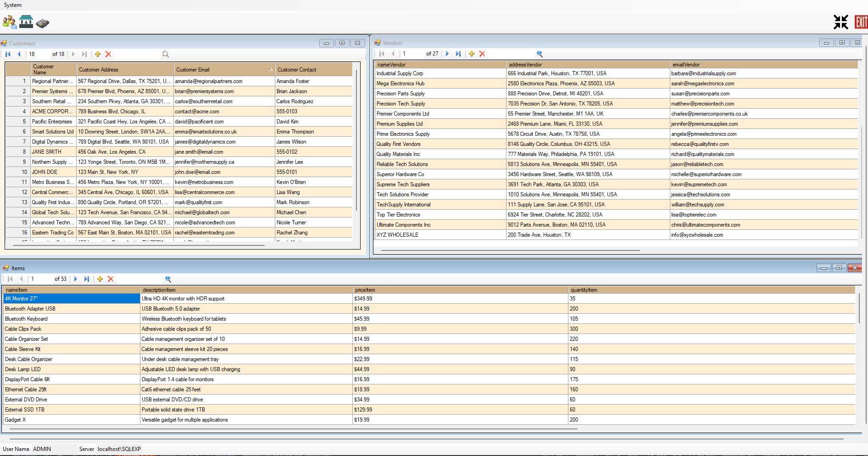Open customer search with the magnifier icon

click(x=166, y=54)
